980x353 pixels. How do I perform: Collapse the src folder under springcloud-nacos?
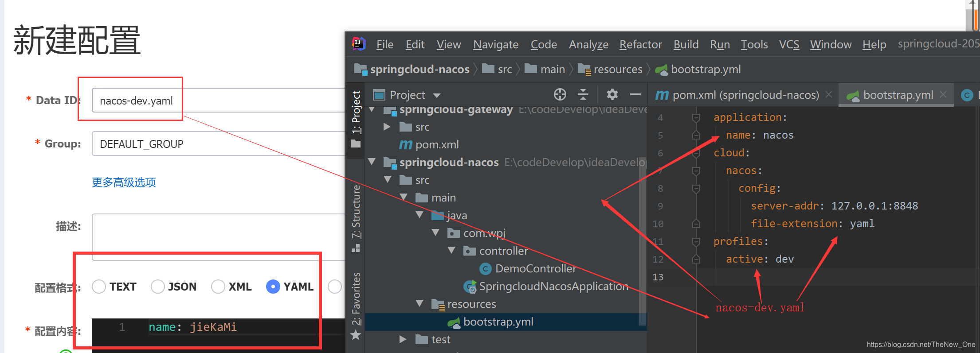[388, 179]
